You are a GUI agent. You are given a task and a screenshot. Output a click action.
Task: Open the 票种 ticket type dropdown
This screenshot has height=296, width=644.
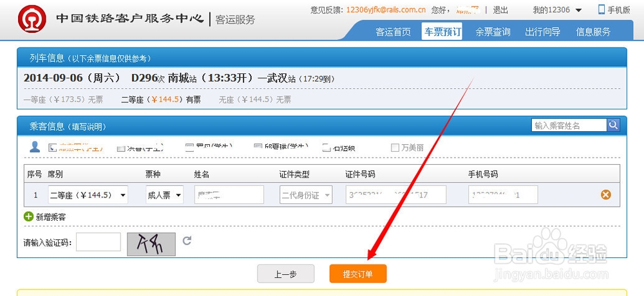point(164,195)
